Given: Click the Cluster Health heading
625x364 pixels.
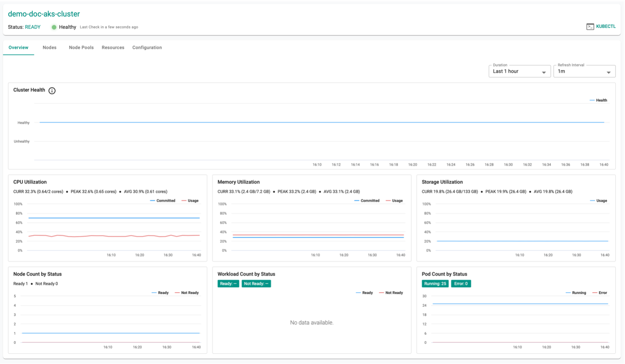Looking at the screenshot, I should pos(29,90).
